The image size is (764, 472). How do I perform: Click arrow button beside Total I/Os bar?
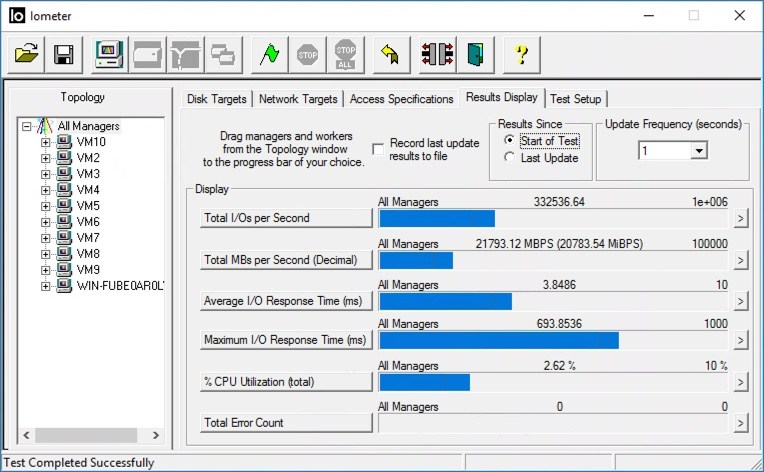[741, 218]
